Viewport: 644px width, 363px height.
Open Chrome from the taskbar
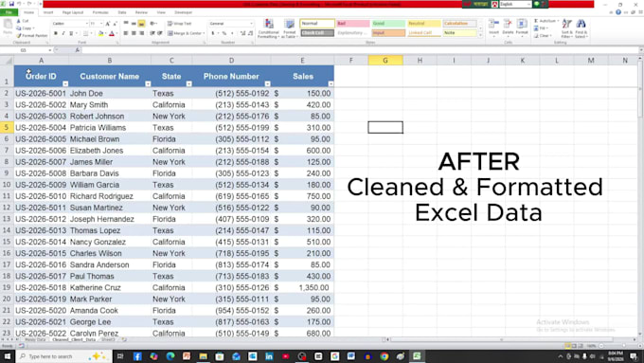pyautogui.click(x=384, y=356)
